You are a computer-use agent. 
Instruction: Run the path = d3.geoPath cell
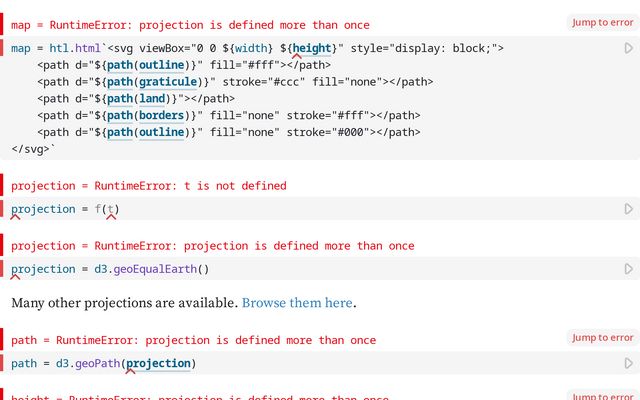pyautogui.click(x=629, y=363)
